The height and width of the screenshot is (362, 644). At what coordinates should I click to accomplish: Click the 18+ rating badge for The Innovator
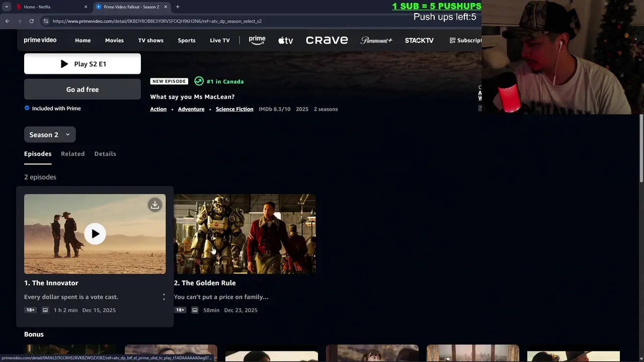[x=30, y=310]
